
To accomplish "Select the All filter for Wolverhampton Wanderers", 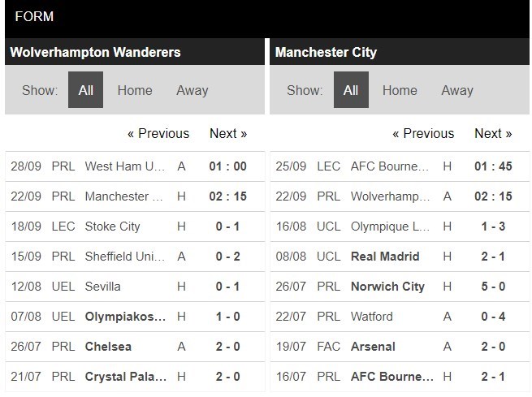I will tap(85, 90).
